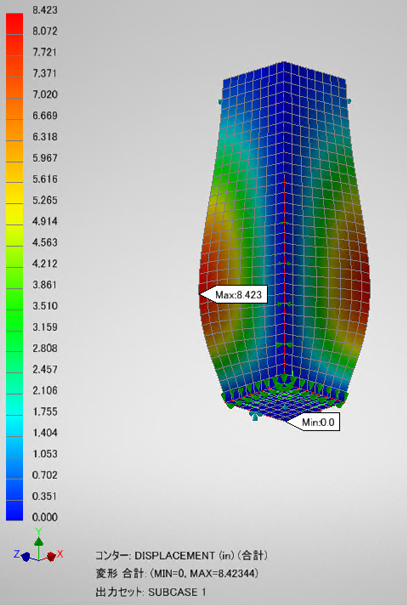Click the DISPLACEMENT (in) contour title text
This screenshot has width=407, height=605.
[x=181, y=556]
